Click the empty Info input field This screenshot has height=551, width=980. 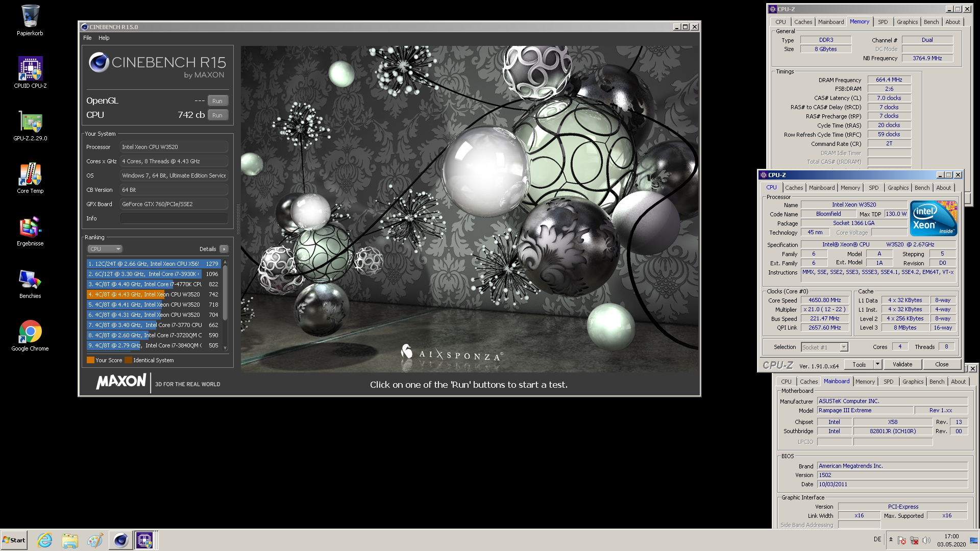tap(174, 218)
